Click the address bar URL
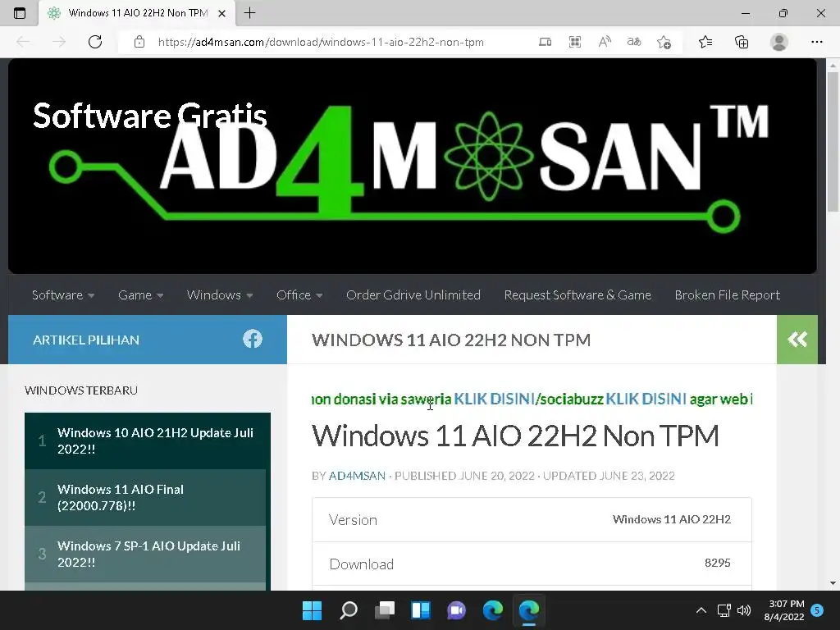This screenshot has height=630, width=840. [321, 42]
